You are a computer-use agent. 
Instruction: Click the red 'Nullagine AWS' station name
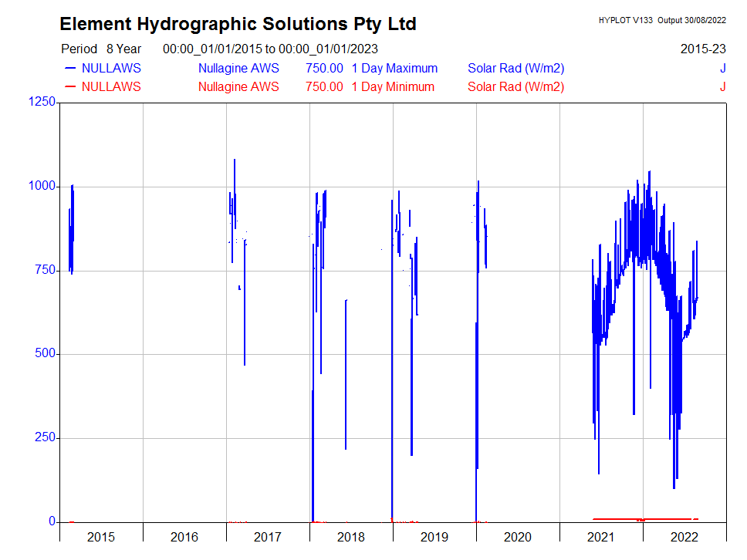[x=238, y=86]
